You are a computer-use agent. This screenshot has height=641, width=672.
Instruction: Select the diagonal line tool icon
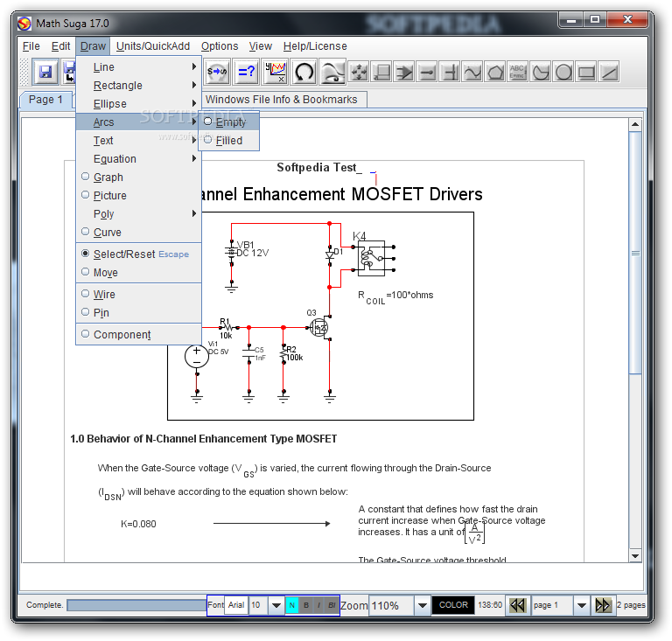tap(609, 72)
